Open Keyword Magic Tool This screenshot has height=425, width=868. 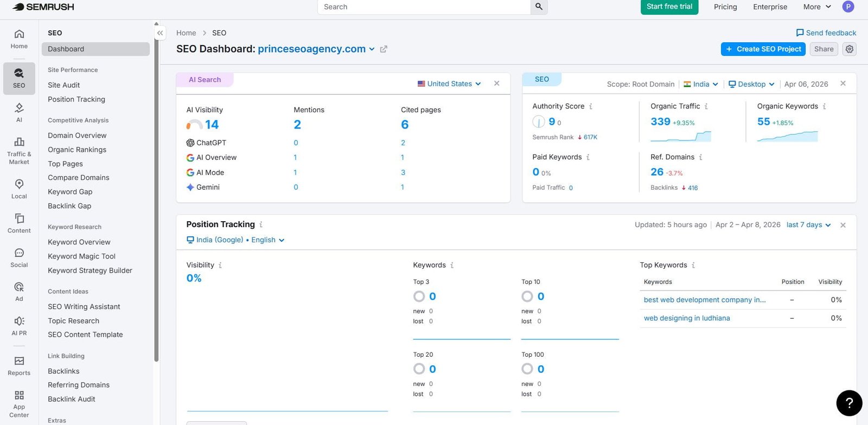[x=81, y=256]
